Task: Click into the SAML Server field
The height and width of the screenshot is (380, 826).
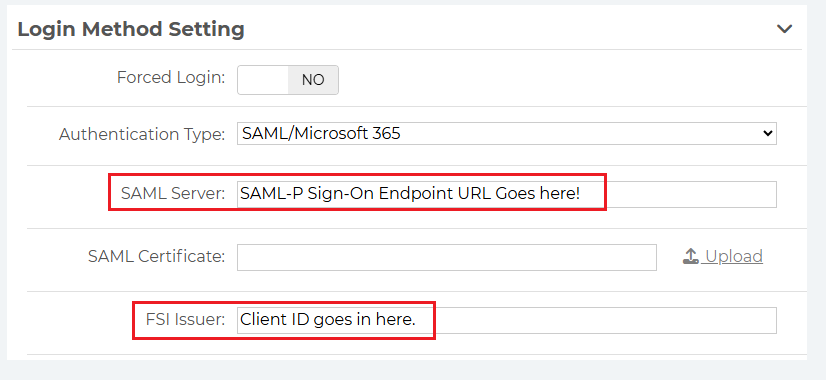Action: point(506,194)
